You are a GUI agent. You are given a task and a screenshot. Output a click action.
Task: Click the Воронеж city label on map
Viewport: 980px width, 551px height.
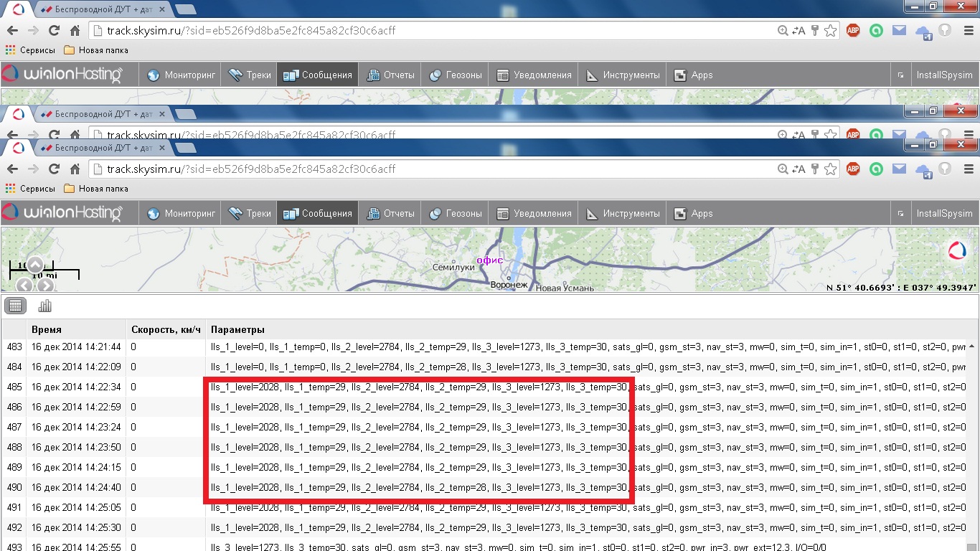pos(509,285)
